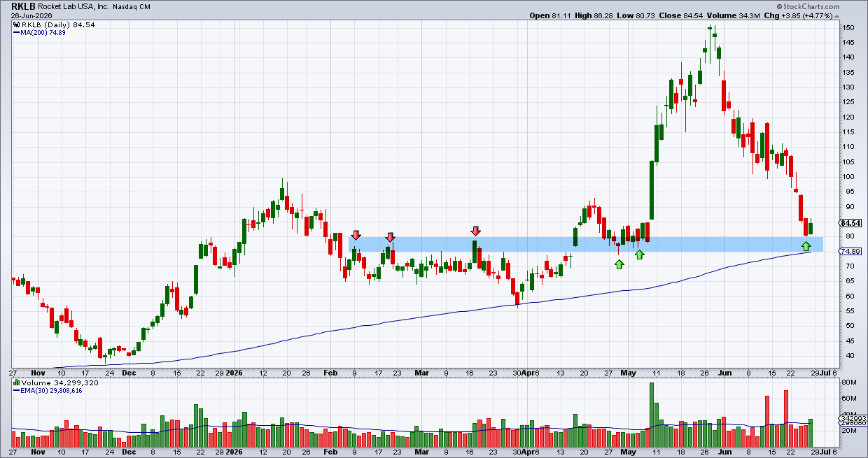The image size is (868, 458).
Task: Click the candlestick icon beside RKLB (Daily)
Action: [17, 24]
